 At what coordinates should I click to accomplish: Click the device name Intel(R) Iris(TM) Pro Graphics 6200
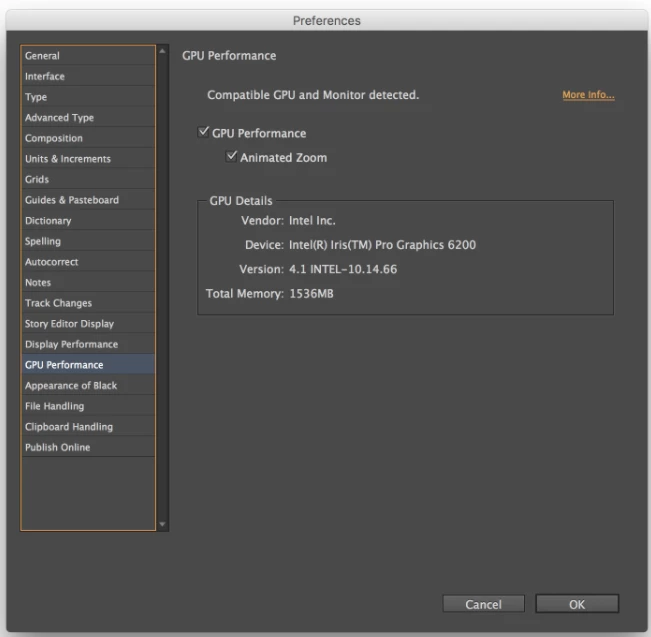click(382, 245)
